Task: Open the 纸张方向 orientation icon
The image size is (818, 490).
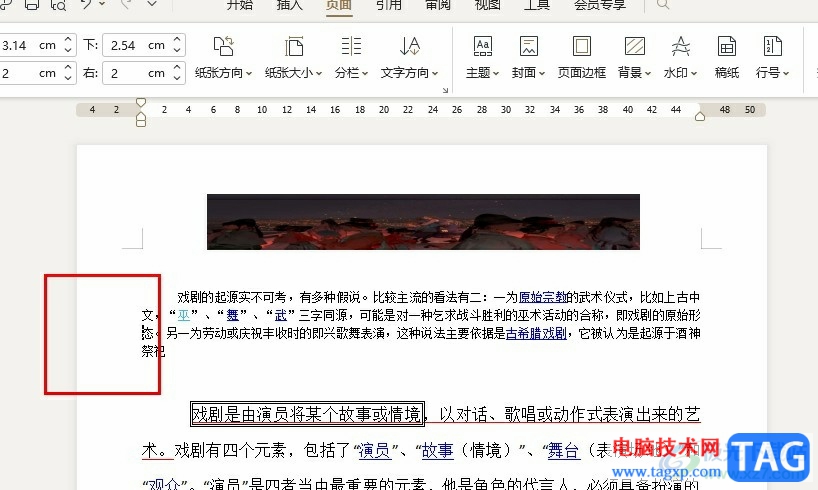Action: (x=223, y=46)
